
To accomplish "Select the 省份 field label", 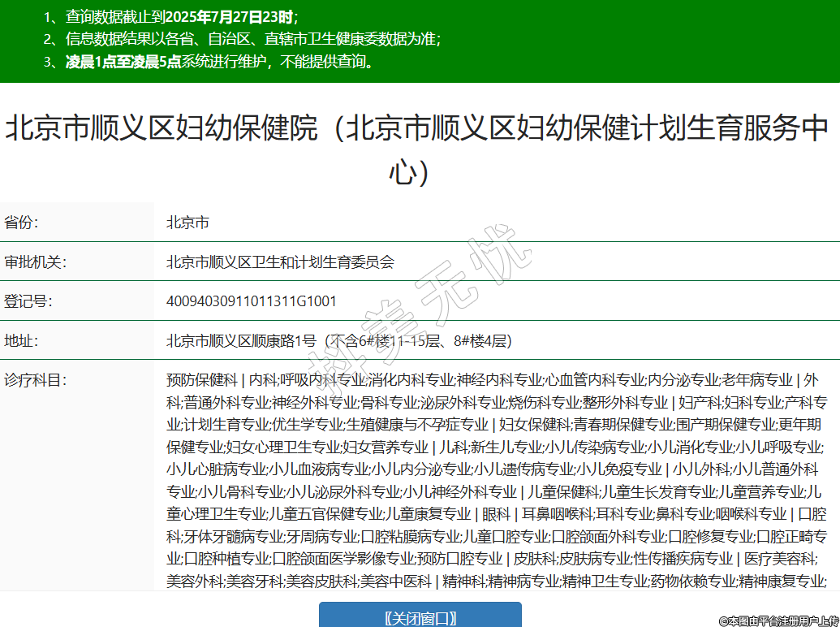I will click(x=22, y=223).
